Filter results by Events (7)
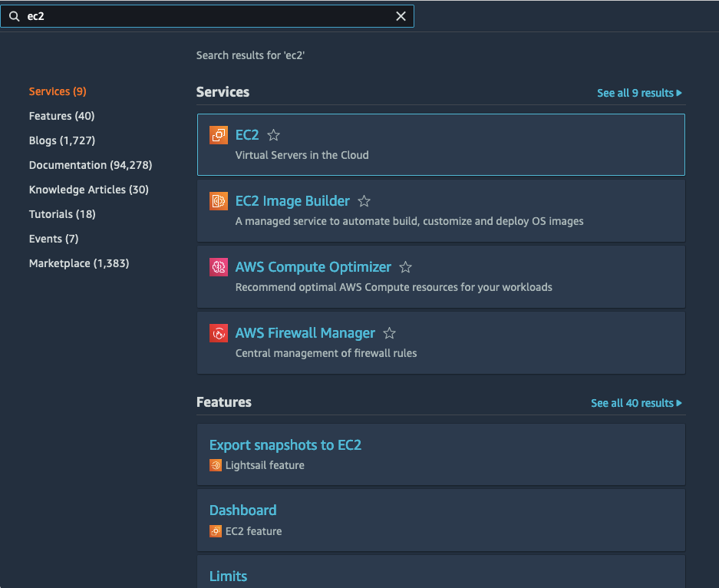This screenshot has height=588, width=719. pos(54,239)
